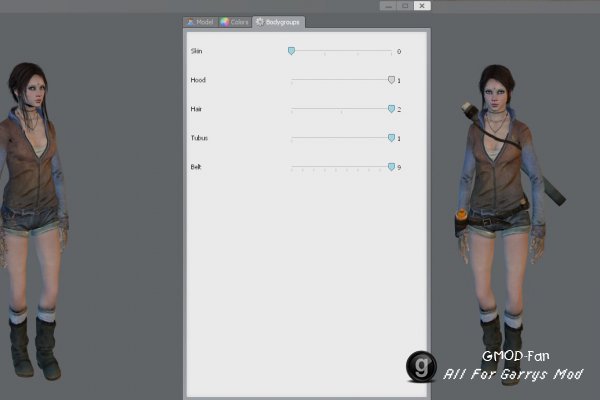Click the Belt slider handle
The image size is (600, 400).
[391, 167]
